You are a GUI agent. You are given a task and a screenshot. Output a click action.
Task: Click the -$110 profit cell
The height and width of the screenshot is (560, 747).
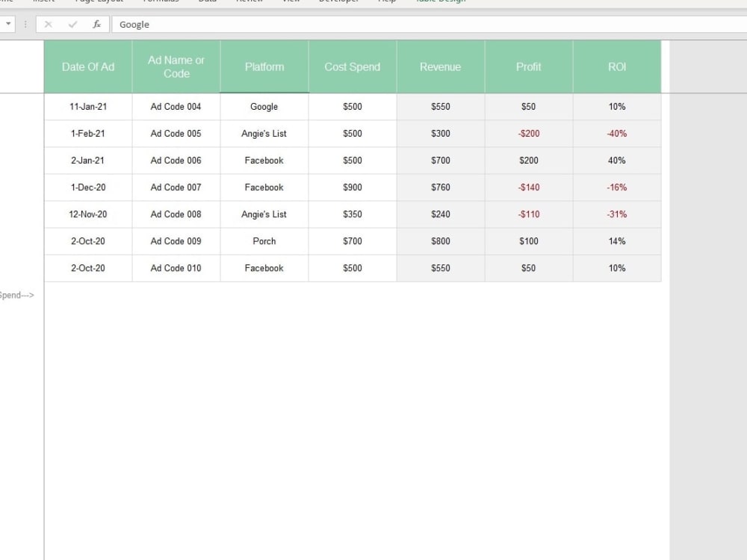coord(529,214)
